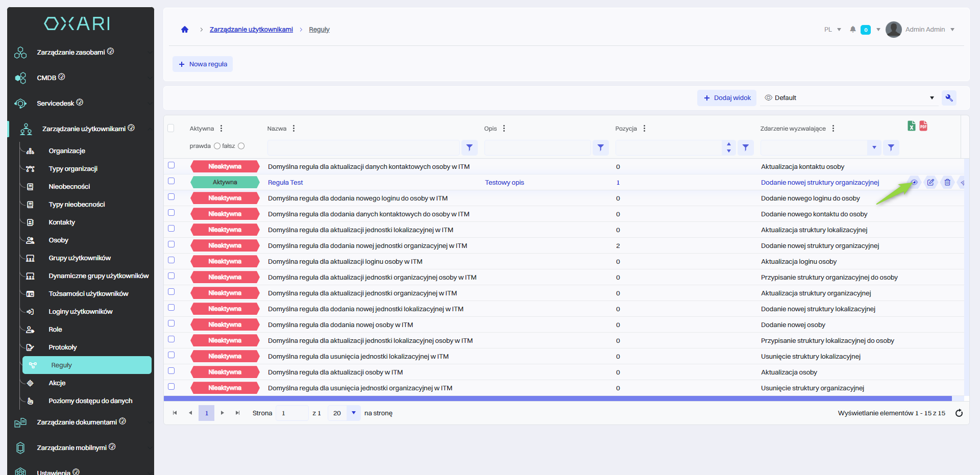This screenshot has width=980, height=475.
Task: Tick the checkbox for the Reguła Test row
Action: pyautogui.click(x=171, y=181)
